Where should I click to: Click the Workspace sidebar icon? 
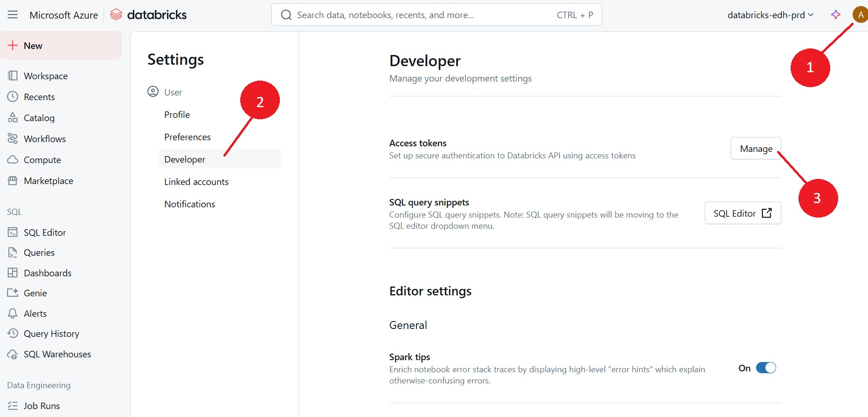13,76
